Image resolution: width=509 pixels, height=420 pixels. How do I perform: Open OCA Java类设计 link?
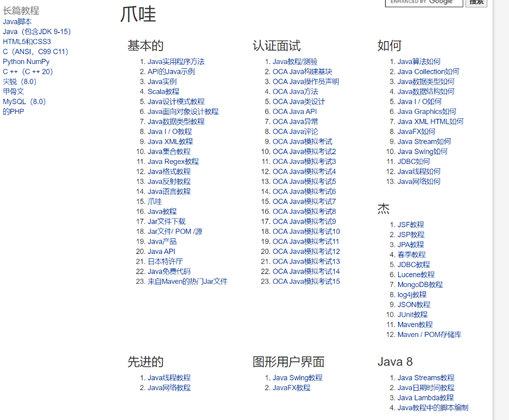(299, 102)
